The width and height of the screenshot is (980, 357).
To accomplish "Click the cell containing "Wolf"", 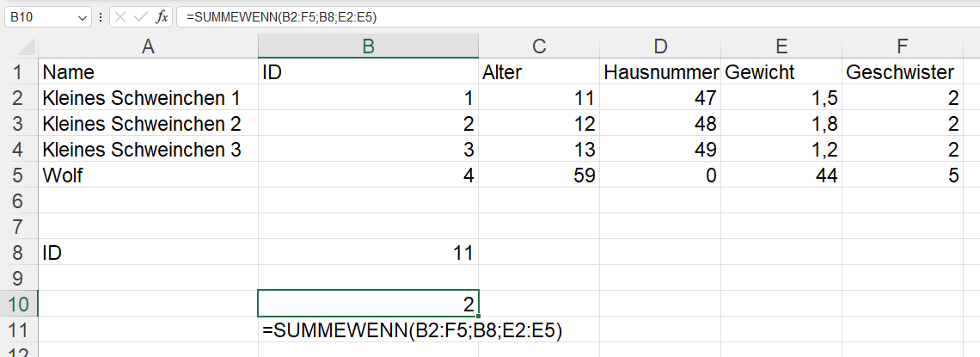I will [x=148, y=175].
